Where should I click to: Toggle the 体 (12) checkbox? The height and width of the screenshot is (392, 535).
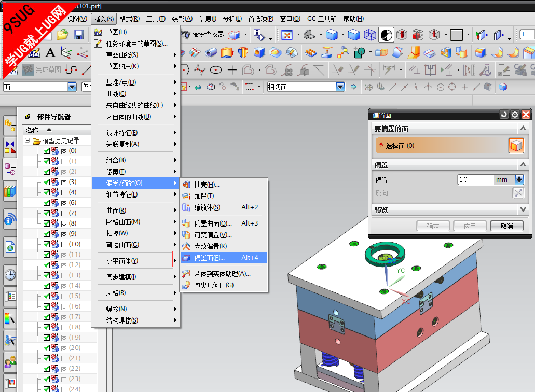click(x=47, y=265)
